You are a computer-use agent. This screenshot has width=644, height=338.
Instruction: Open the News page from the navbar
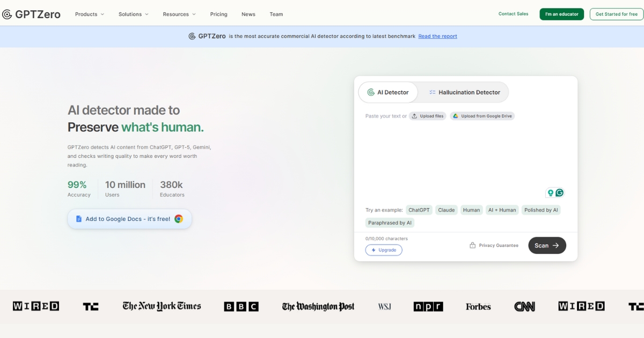248,14
